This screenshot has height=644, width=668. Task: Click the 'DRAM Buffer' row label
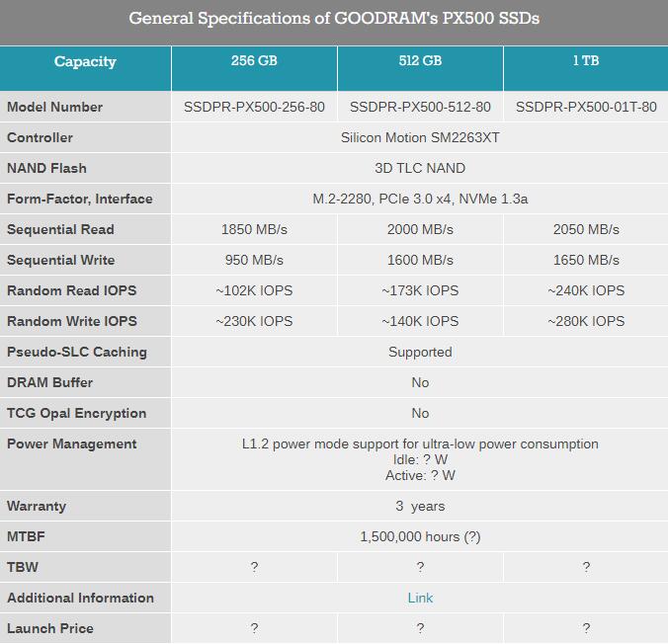tap(49, 383)
